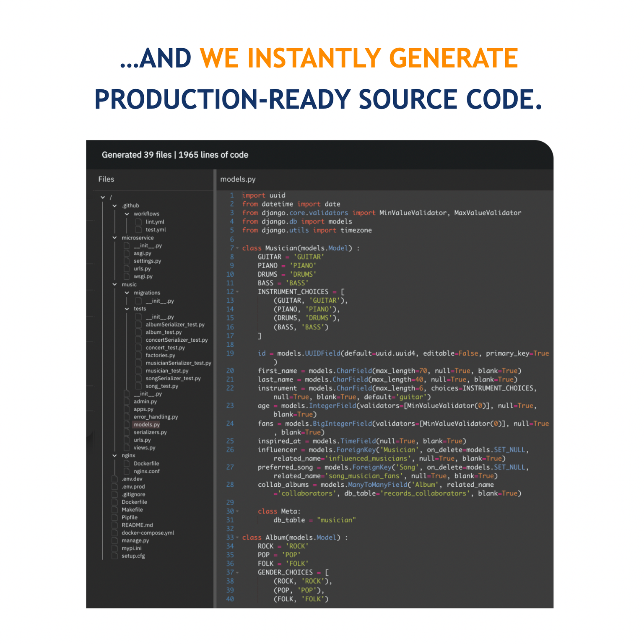The height and width of the screenshot is (644, 644).
Task: Click the file icon next to serializers.py
Action: pyautogui.click(x=126, y=432)
